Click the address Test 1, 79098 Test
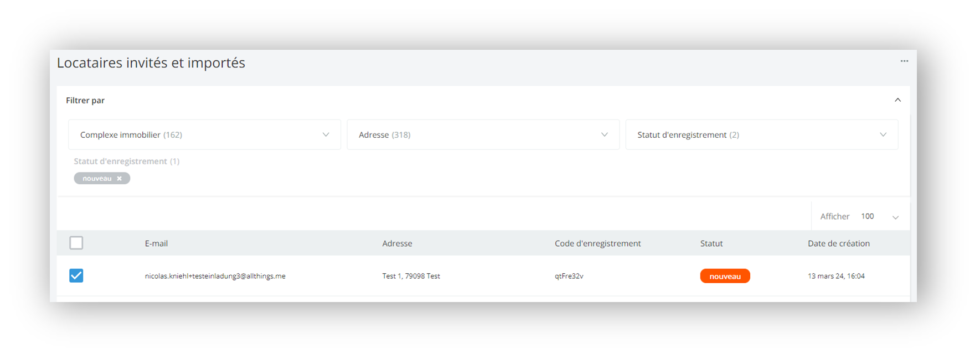The width and height of the screenshot is (980, 359). 411,276
